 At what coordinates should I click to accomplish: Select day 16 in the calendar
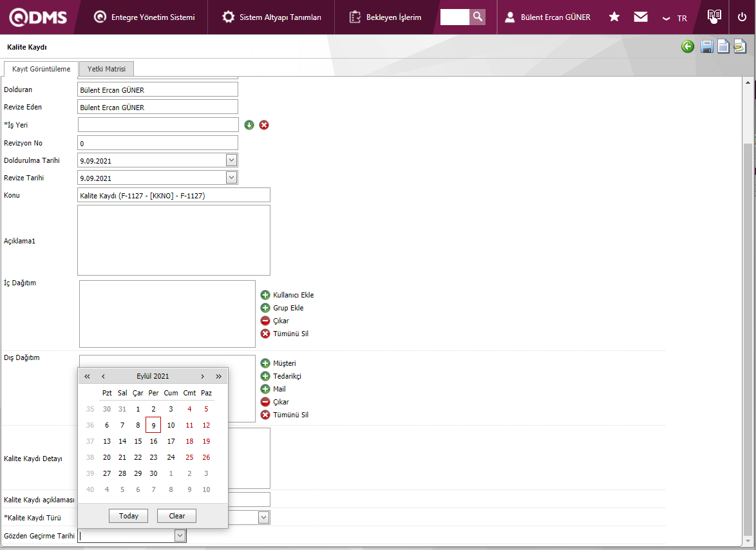coord(153,441)
